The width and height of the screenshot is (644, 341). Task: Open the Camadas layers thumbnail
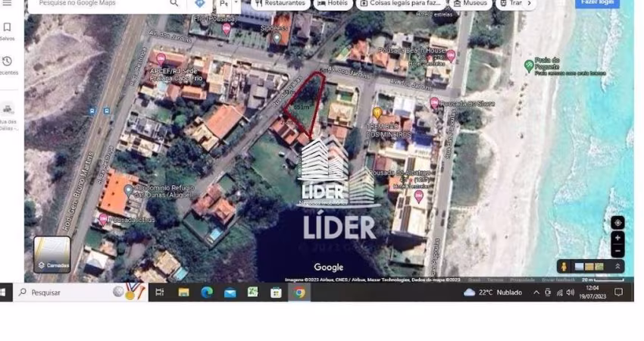(x=52, y=255)
